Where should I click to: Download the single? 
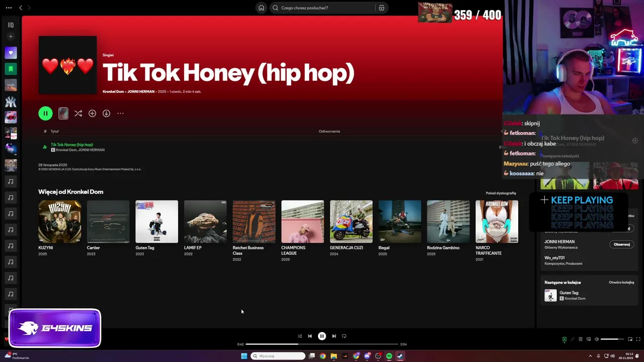[106, 113]
